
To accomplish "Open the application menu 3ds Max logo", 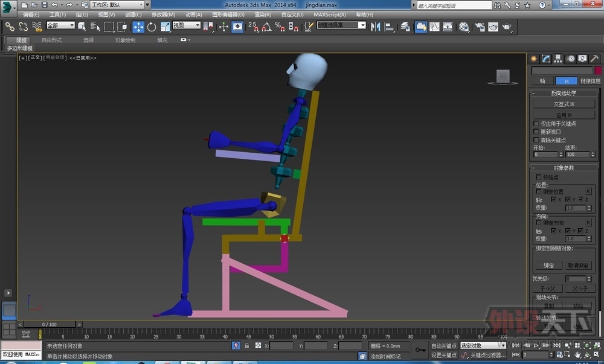I will tap(8, 8).
